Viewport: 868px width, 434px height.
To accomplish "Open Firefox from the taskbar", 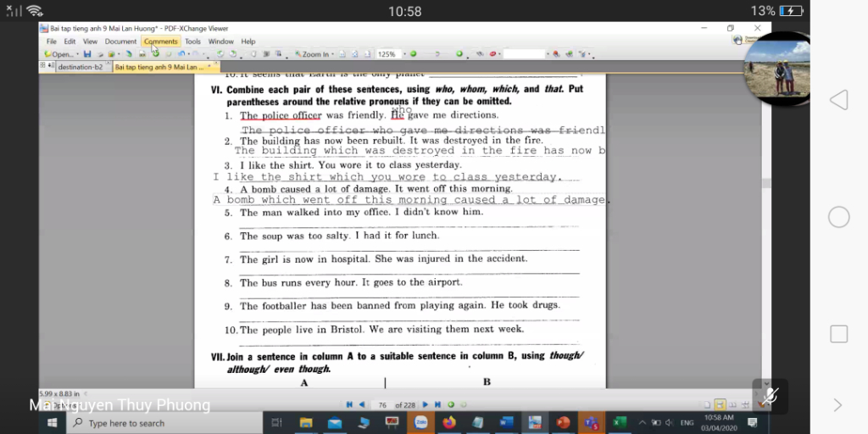I will [449, 423].
